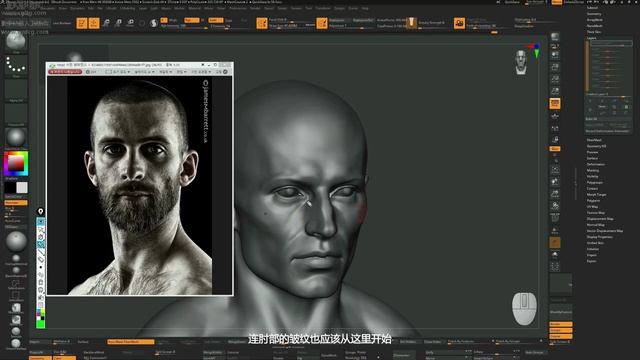Open the Geometry subpalette at top
The width and height of the screenshot is (640, 360).
pyautogui.click(x=594, y=13)
